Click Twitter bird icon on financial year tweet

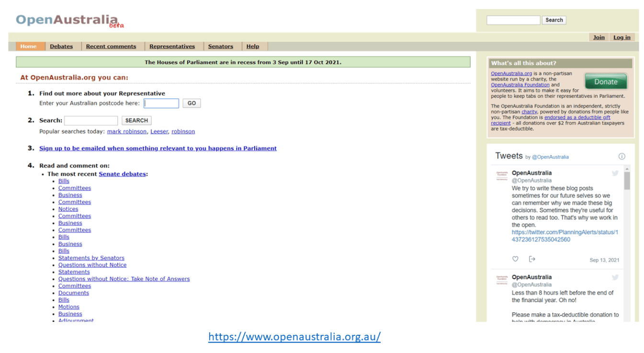(x=615, y=277)
